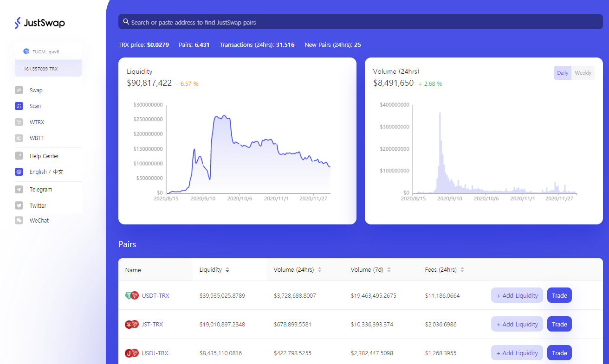Click the Twitter bird icon
The width and height of the screenshot is (609, 364).
point(19,205)
